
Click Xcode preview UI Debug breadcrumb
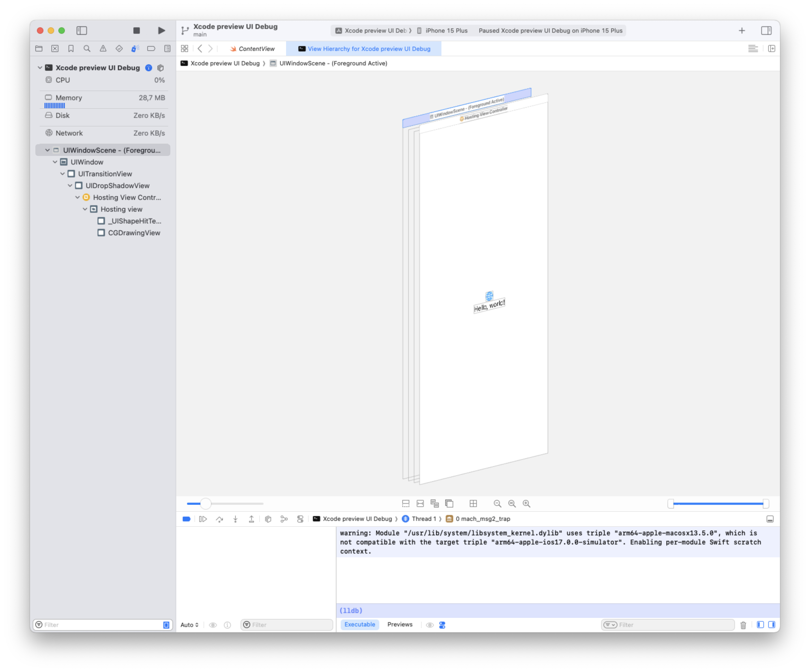[x=220, y=63]
